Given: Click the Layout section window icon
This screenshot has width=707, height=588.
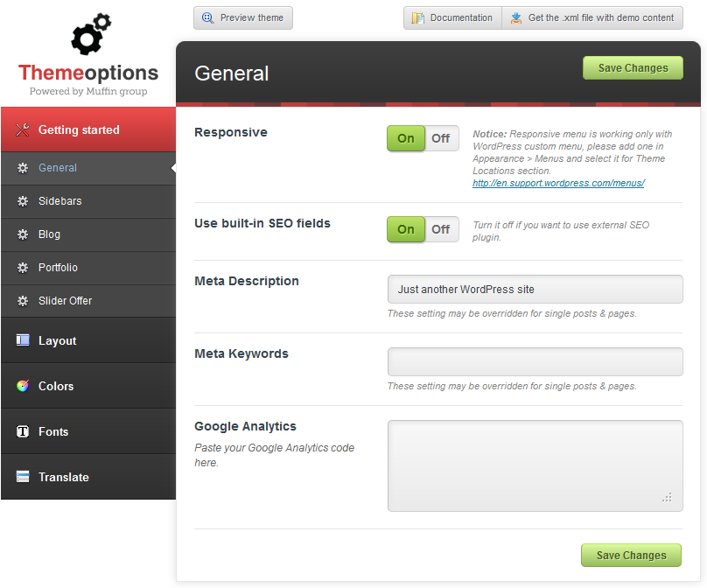Looking at the screenshot, I should (x=23, y=340).
